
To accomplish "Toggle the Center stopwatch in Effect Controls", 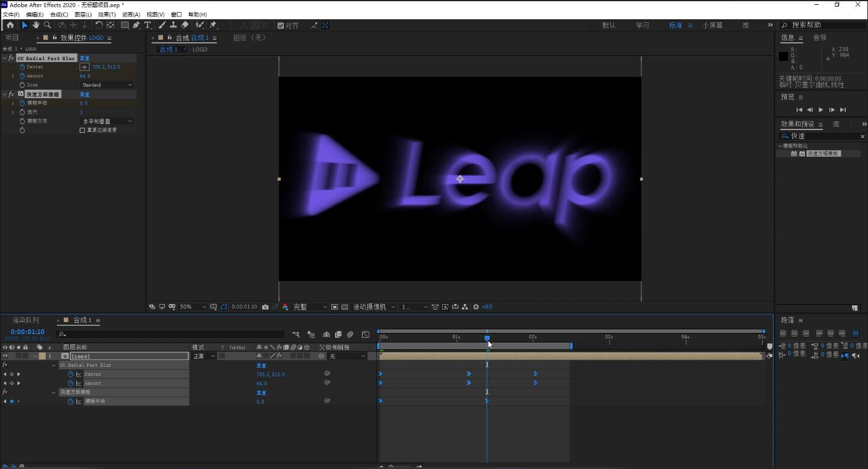I will tap(22, 67).
